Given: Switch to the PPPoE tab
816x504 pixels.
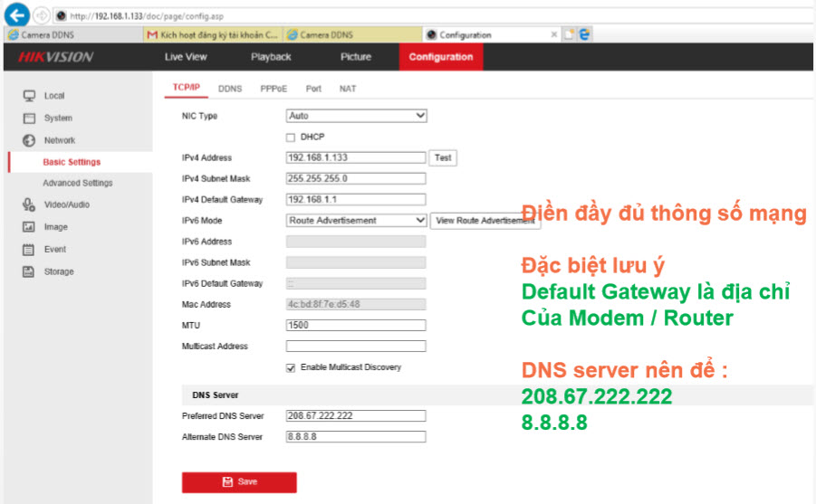Looking at the screenshot, I should (x=274, y=89).
